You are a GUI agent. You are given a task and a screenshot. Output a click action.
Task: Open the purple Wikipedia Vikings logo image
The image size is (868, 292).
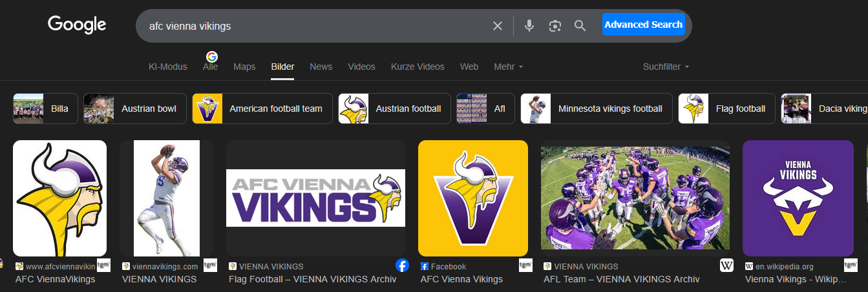(x=798, y=198)
